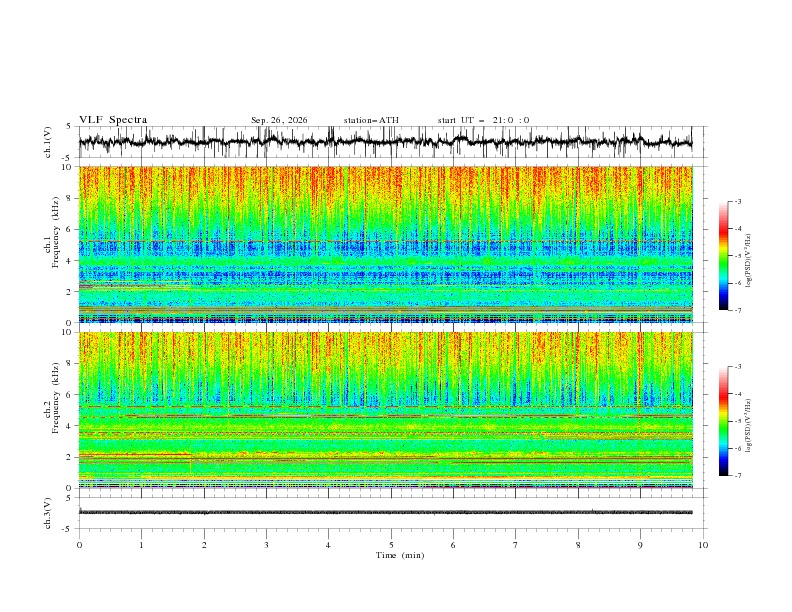Viewport: 792px width, 612px height.
Task: Select the ch.1 Frequency (kHz) axis label
Action: point(52,244)
